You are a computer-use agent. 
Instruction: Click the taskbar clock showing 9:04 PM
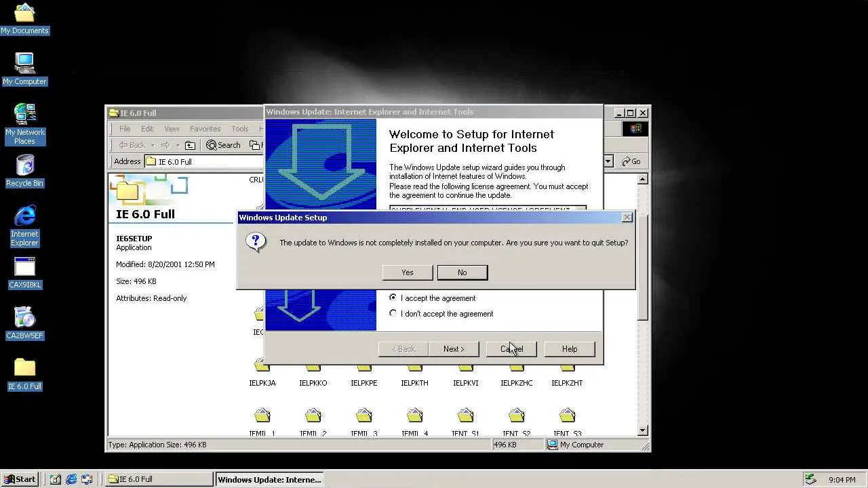842,480
